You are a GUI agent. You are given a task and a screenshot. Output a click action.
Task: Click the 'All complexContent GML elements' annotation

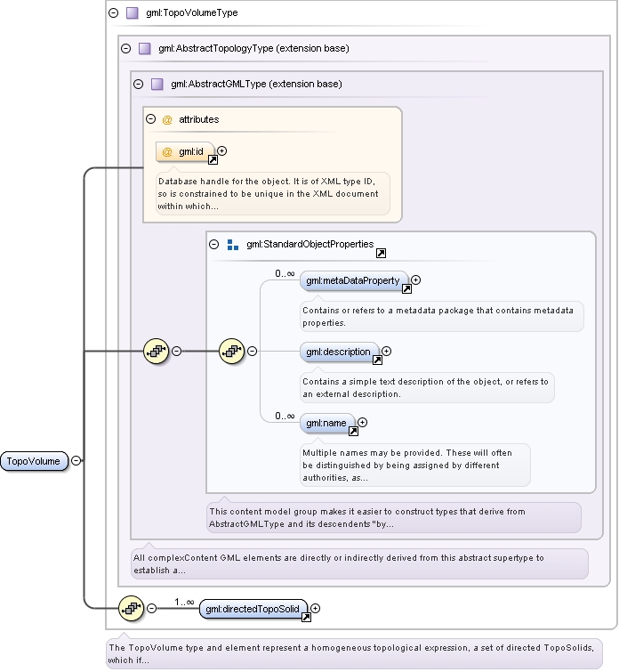[359, 564]
